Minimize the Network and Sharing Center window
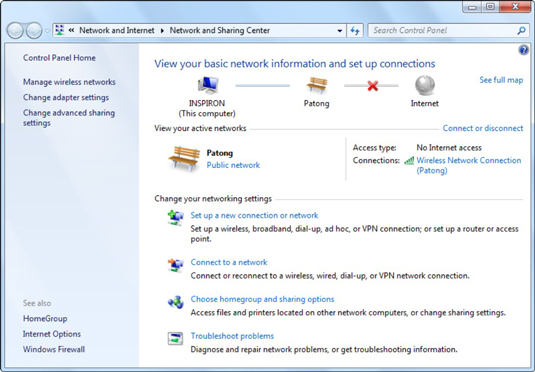This screenshot has width=535, height=372. pos(472,7)
